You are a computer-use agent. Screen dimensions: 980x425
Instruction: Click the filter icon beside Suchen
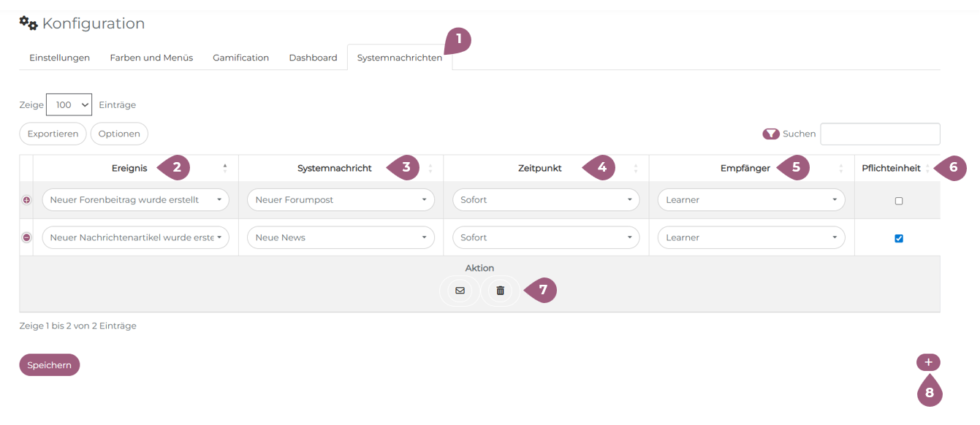[x=770, y=134]
